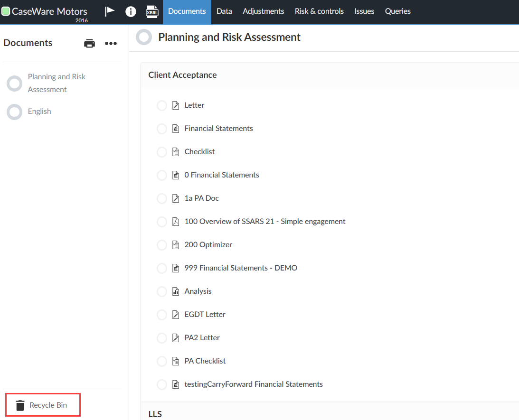Click the status circle beside PA Checklist
The width and height of the screenshot is (519, 420).
[161, 361]
